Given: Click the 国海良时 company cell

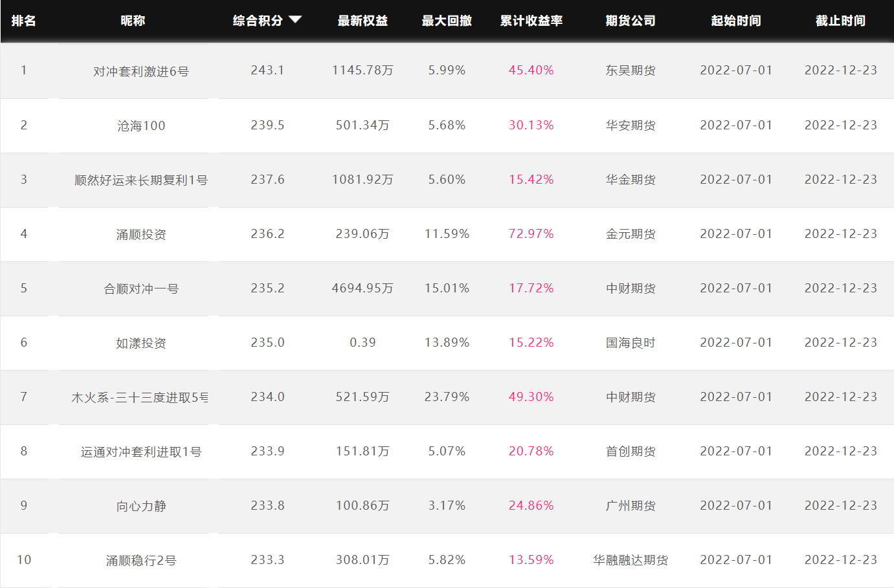Looking at the screenshot, I should [631, 343].
